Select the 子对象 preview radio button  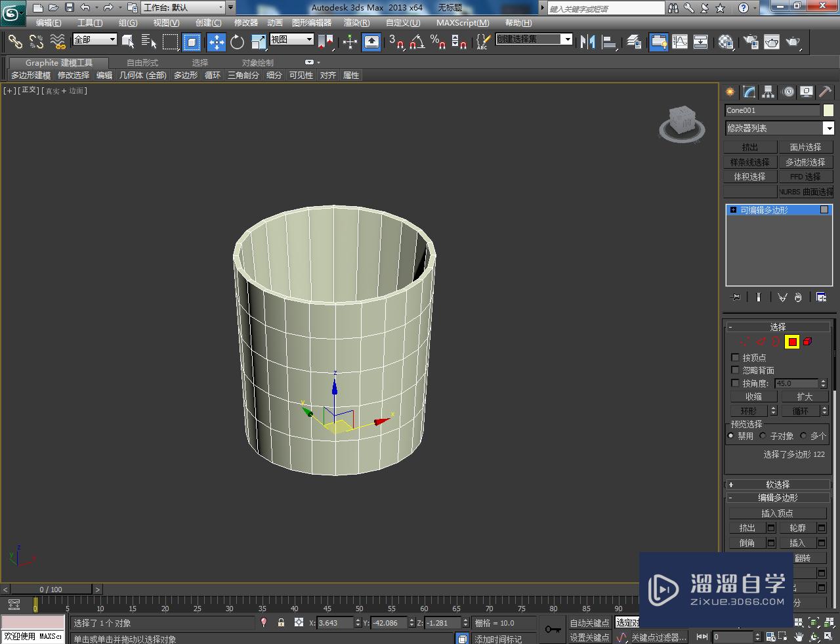[x=763, y=435]
